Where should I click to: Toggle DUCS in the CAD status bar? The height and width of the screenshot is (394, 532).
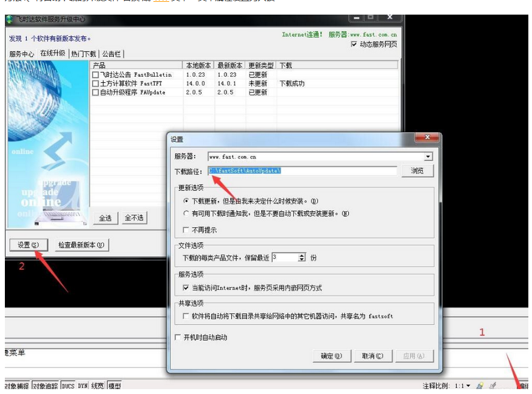click(68, 386)
